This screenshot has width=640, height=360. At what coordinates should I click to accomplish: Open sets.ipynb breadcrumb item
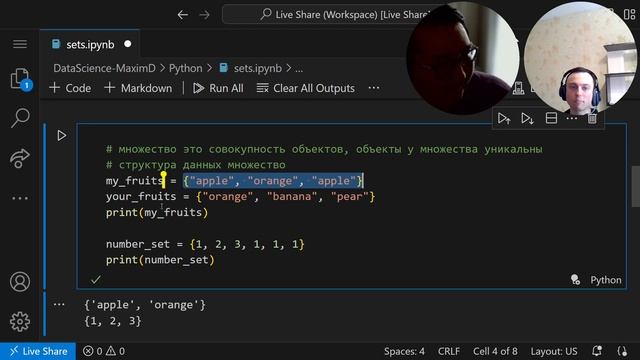250,68
